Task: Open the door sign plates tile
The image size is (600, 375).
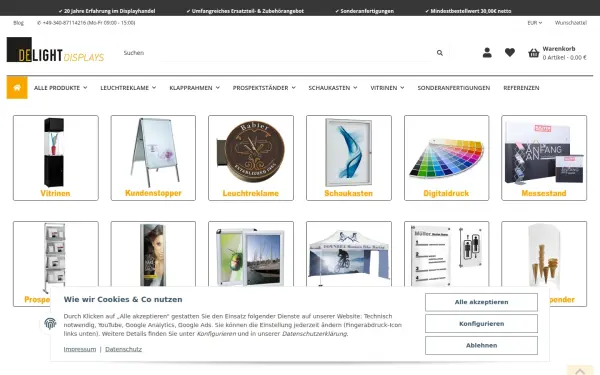Action: 446,254
